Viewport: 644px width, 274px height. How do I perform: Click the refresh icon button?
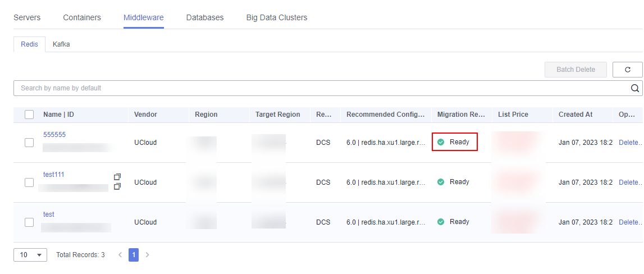pyautogui.click(x=627, y=70)
